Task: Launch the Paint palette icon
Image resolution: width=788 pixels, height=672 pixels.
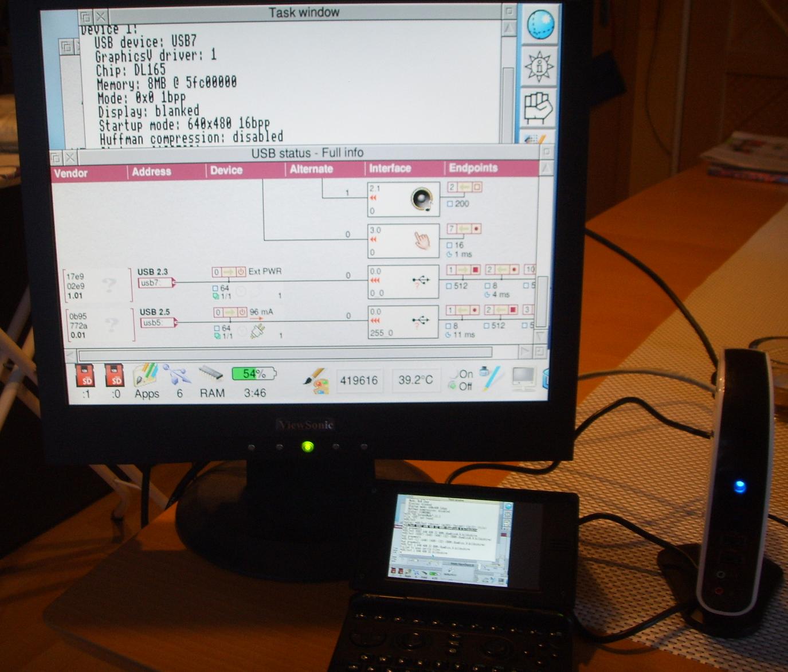Action: [316, 381]
